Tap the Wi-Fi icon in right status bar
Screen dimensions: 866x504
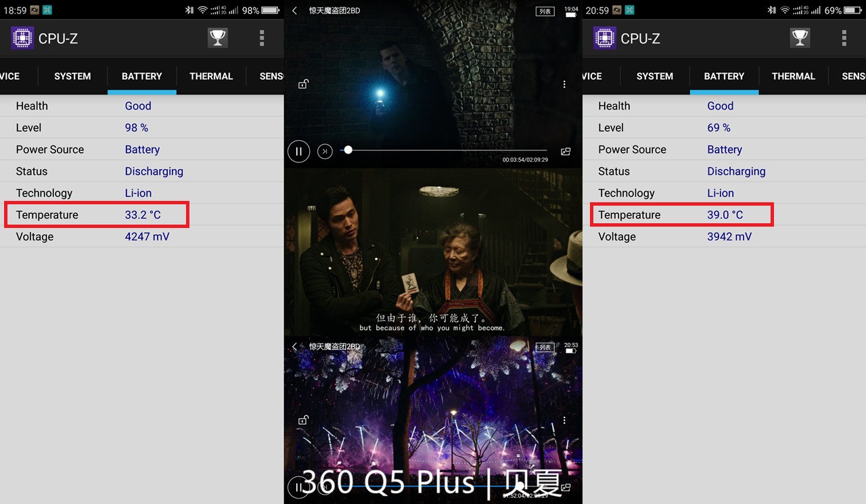pyautogui.click(x=784, y=10)
